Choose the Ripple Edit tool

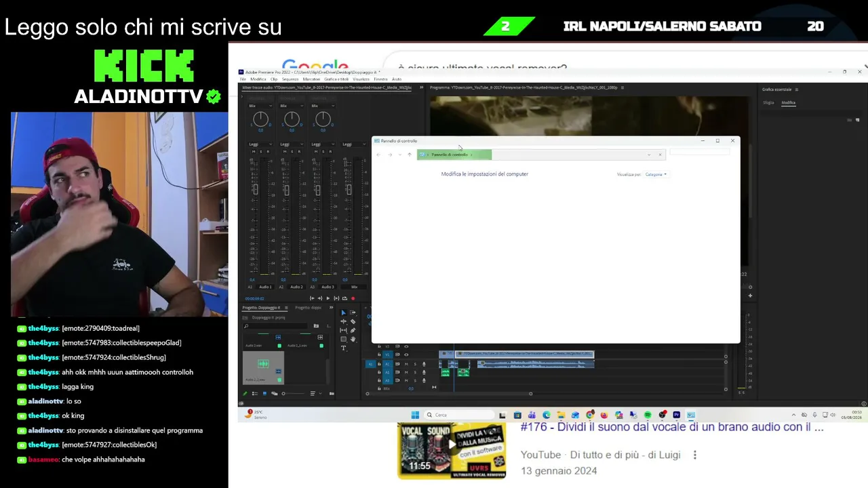343,321
